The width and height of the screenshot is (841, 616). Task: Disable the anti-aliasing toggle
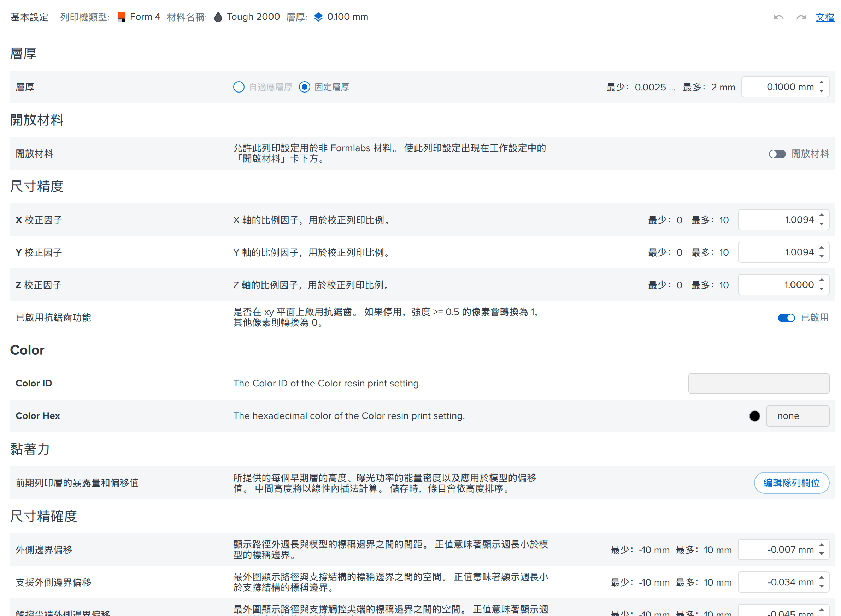(786, 318)
